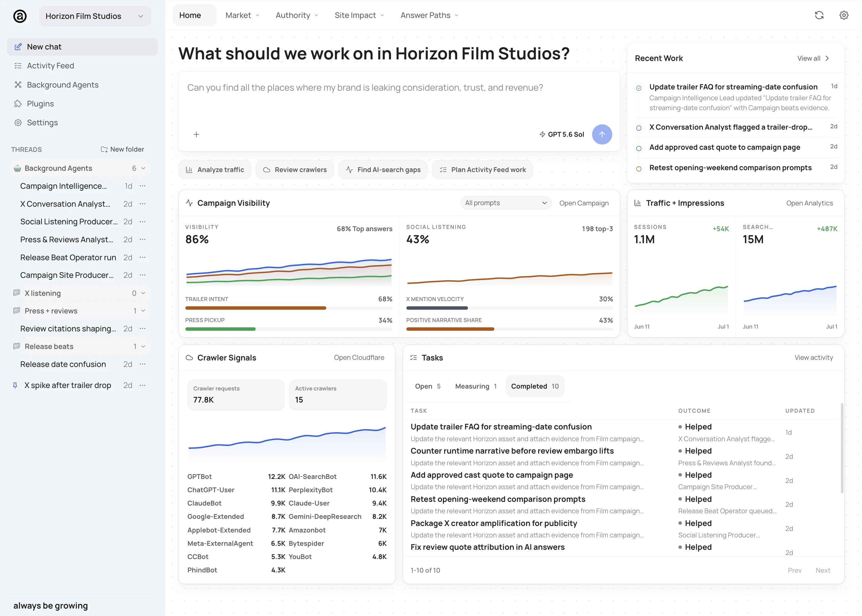
Task: Open the Horizon Film Studios workspace dropdown
Action: (95, 16)
